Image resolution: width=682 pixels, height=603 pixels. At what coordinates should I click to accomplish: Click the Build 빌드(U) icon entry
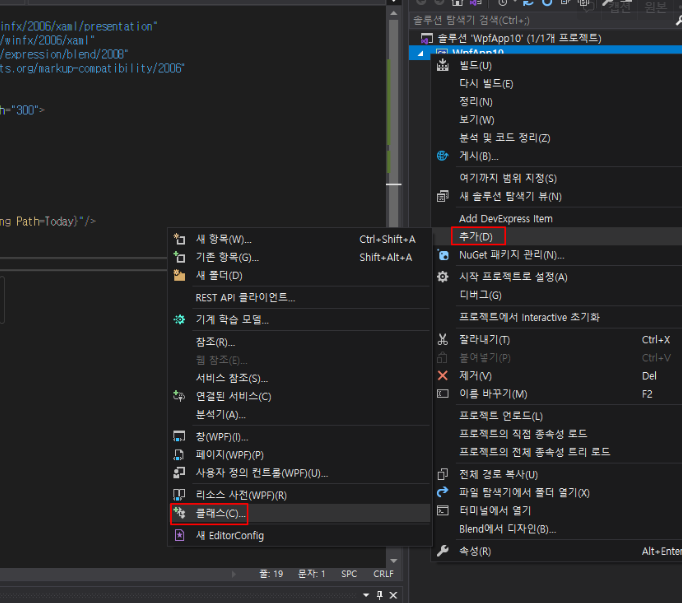(443, 66)
